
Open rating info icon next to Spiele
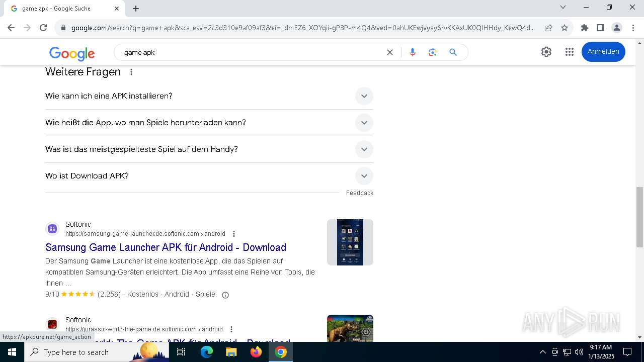(x=225, y=295)
